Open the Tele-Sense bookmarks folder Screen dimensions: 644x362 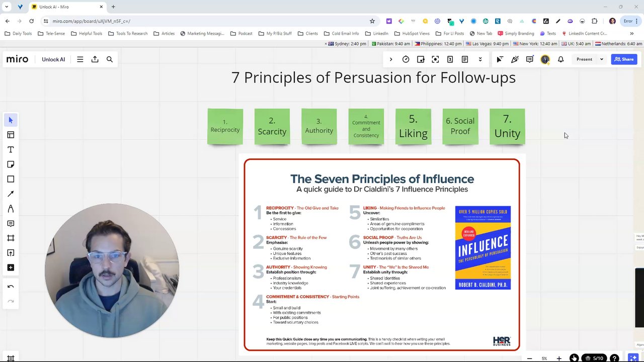pyautogui.click(x=51, y=34)
